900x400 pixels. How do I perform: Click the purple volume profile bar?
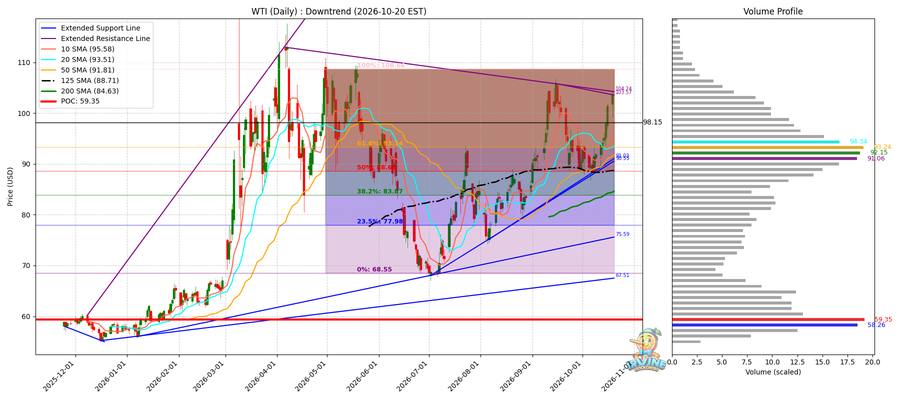[765, 158]
